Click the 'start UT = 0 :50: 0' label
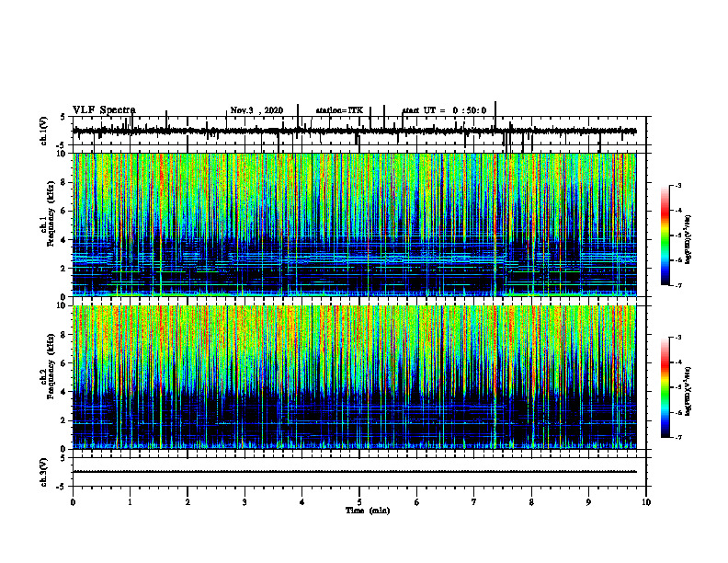The height and width of the screenshot is (563, 728). point(444,110)
